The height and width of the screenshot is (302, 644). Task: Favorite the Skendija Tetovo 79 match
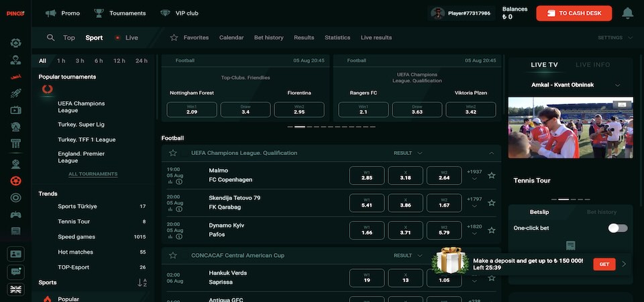pos(491,203)
